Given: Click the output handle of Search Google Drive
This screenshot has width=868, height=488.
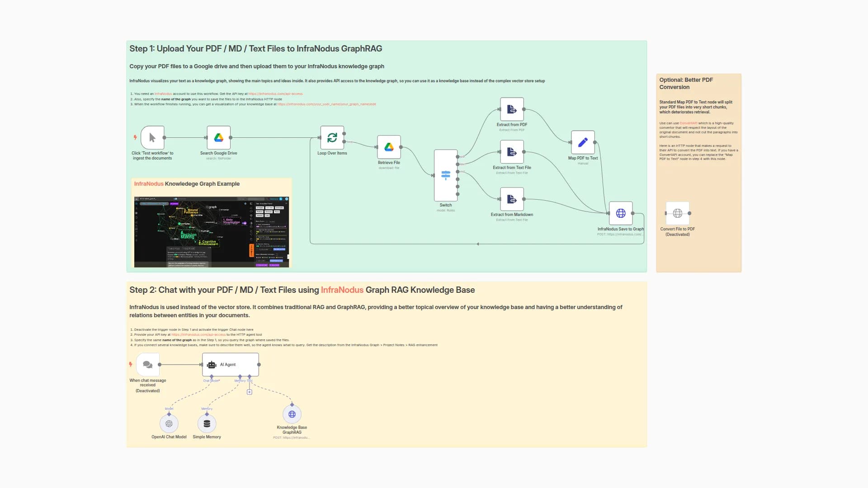Looking at the screenshot, I should click(231, 138).
